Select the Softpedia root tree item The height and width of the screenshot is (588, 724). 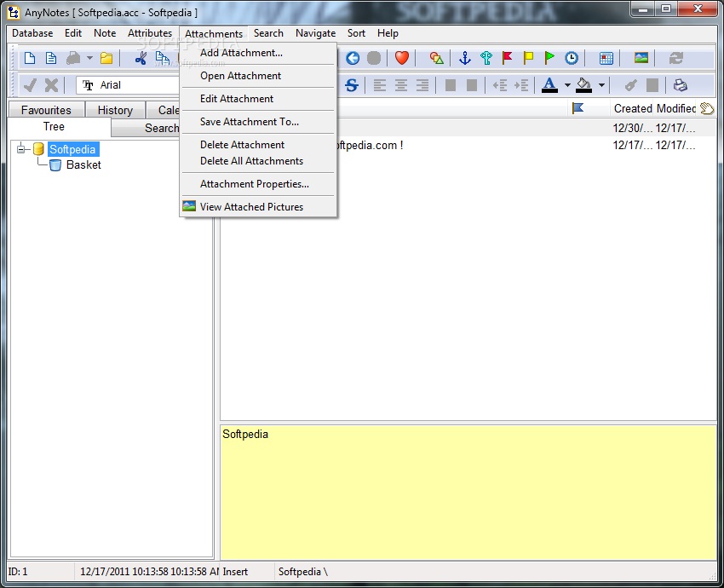[x=72, y=149]
